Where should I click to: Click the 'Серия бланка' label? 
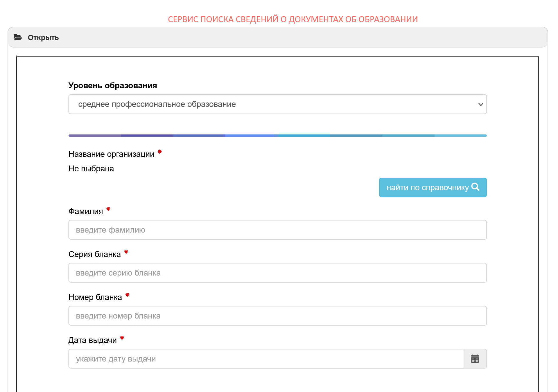click(x=95, y=254)
